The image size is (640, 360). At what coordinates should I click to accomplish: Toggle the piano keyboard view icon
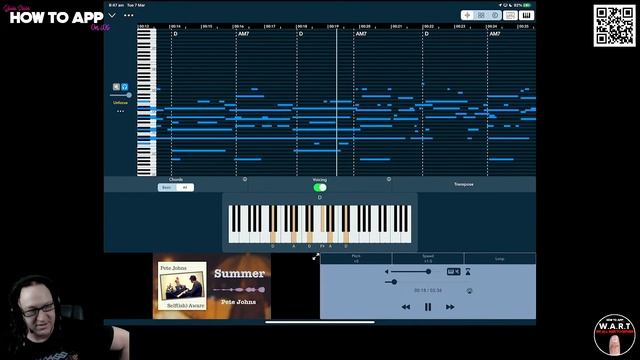pos(527,16)
